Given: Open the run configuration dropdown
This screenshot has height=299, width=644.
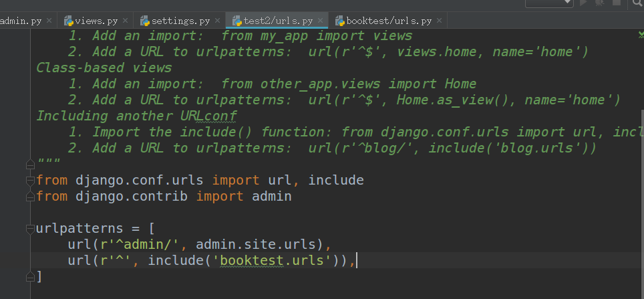Looking at the screenshot, I should (x=549, y=3).
